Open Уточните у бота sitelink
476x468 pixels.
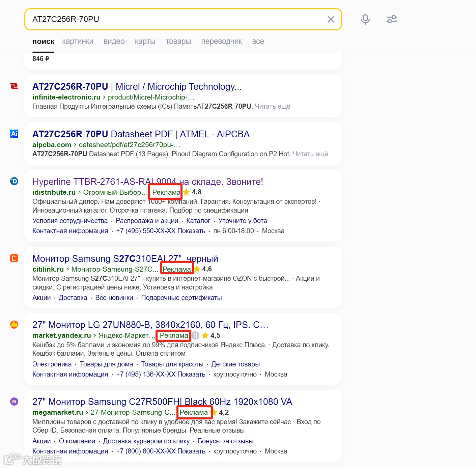(x=243, y=221)
